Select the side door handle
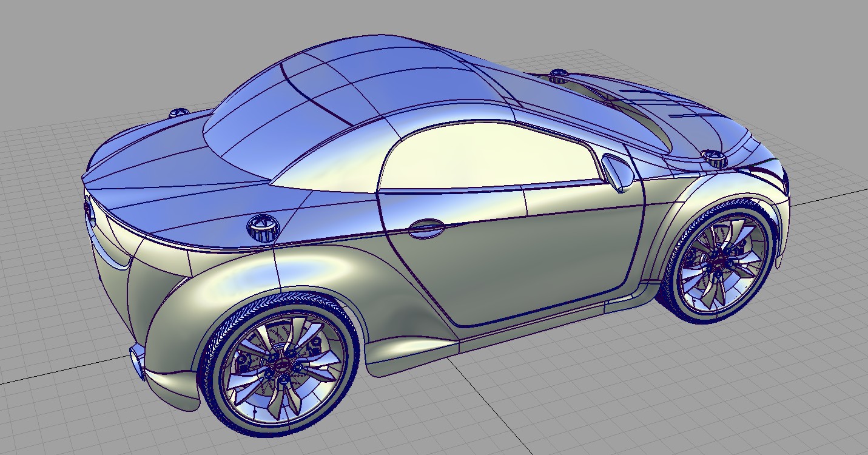The width and height of the screenshot is (868, 455). coord(425,227)
